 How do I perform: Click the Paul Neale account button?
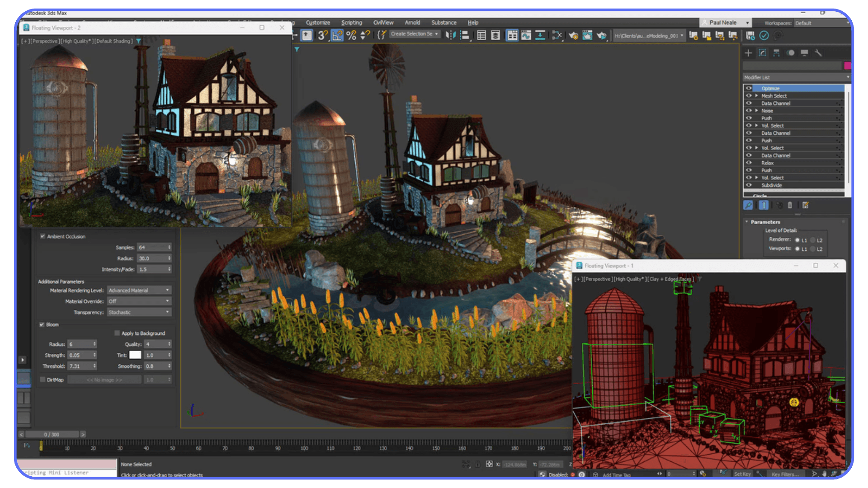[725, 23]
